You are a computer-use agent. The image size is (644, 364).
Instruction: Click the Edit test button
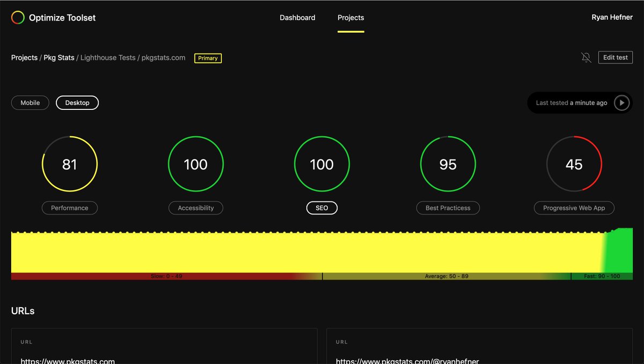tap(615, 57)
